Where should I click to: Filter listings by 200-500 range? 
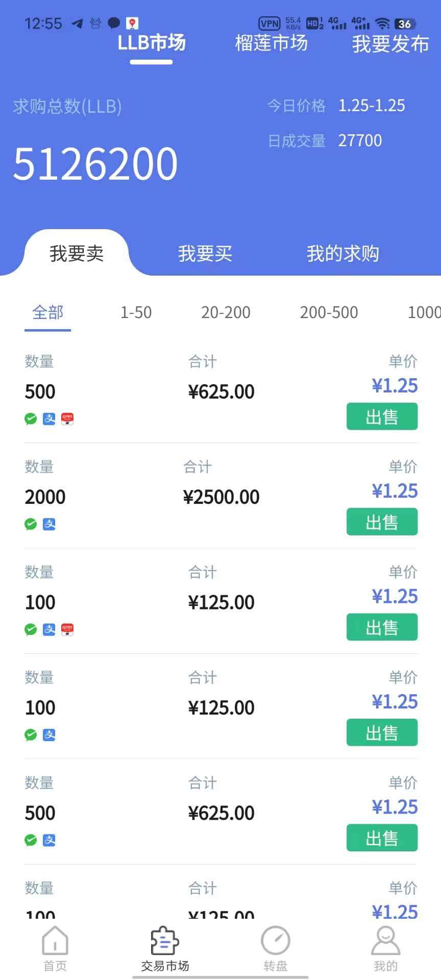pos(329,312)
